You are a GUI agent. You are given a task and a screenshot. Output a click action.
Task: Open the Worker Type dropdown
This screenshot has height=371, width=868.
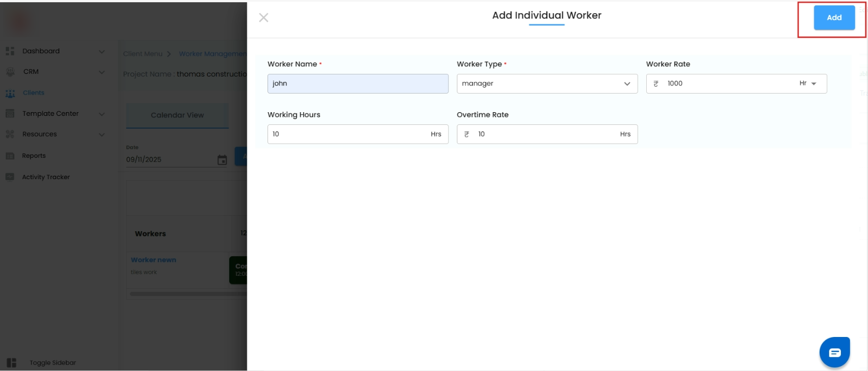[x=547, y=83]
